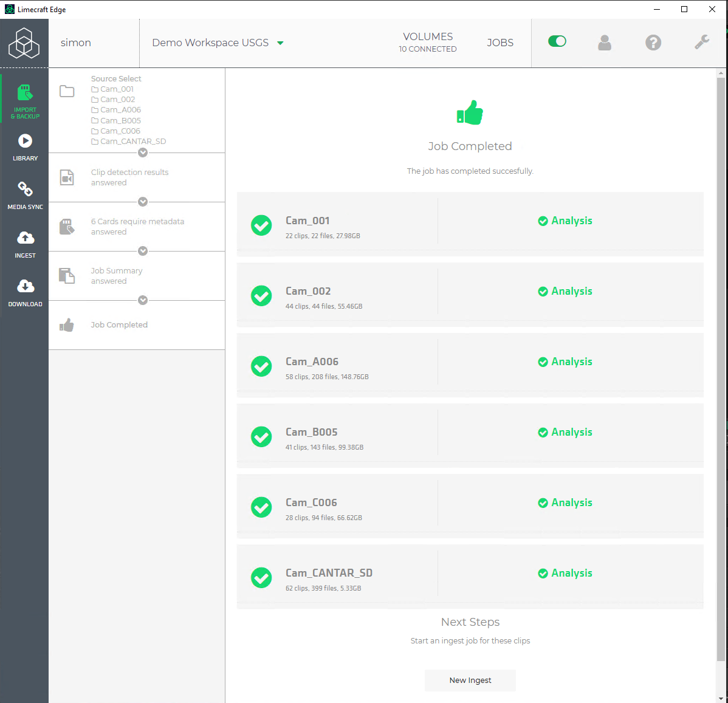Open the help question mark icon
728x703 pixels.
pyautogui.click(x=653, y=43)
